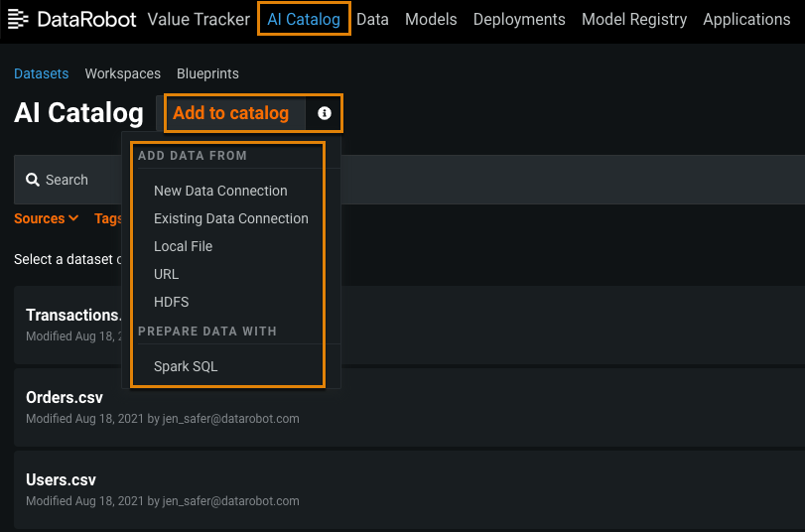This screenshot has height=532, width=805.
Task: Open the Model Registry tab
Action: 634,19
